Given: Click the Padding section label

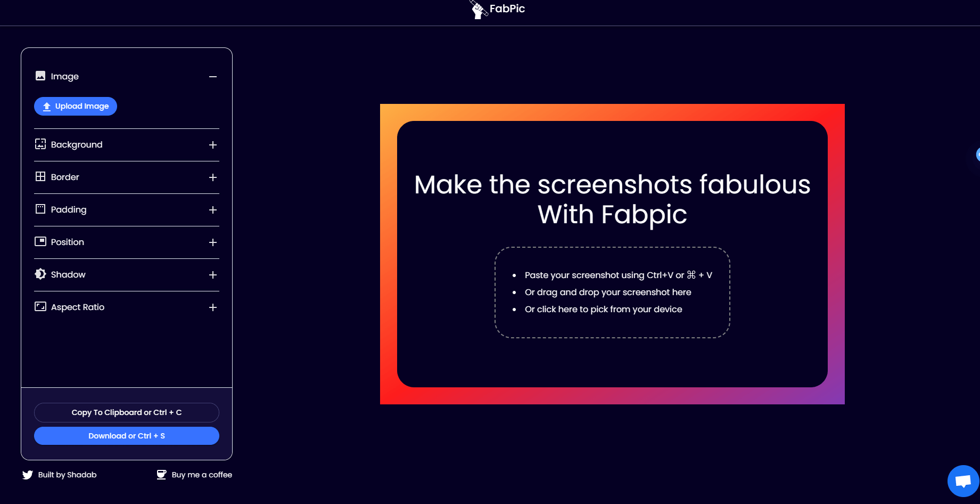Looking at the screenshot, I should coord(69,210).
